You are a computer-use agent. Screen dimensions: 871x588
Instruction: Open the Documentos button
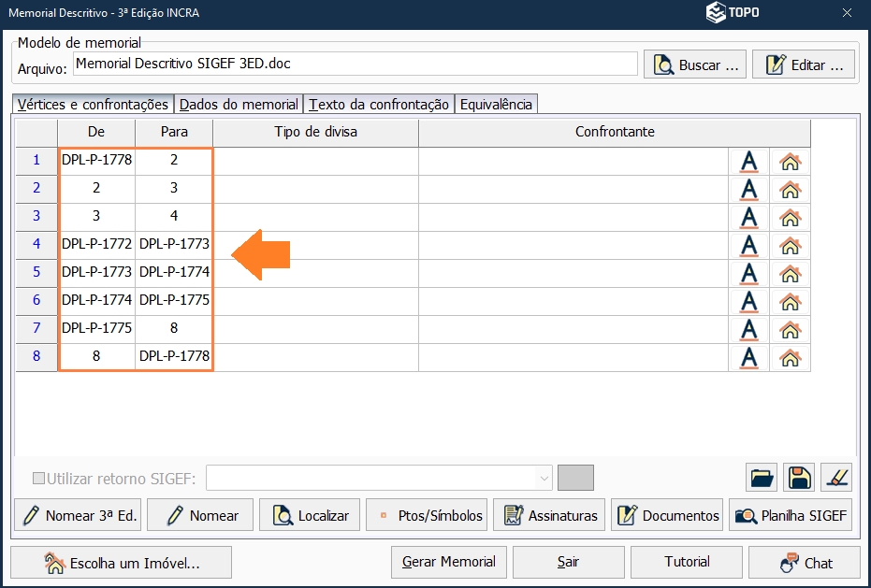pos(667,515)
